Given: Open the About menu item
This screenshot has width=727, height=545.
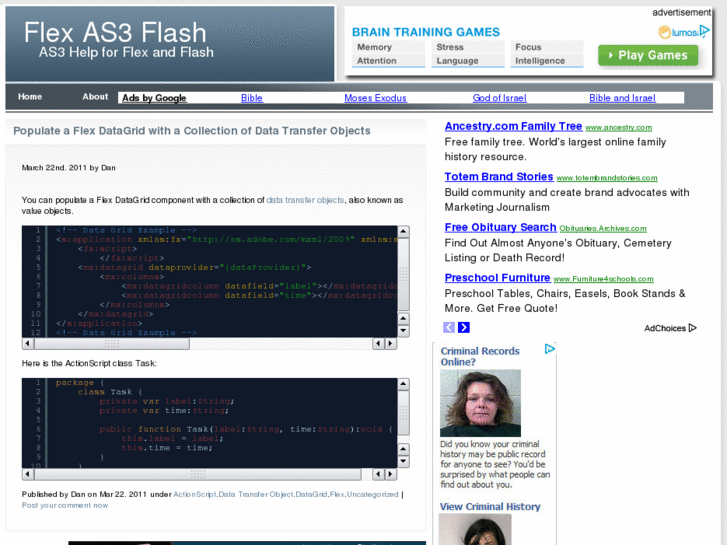Looking at the screenshot, I should 95,96.
